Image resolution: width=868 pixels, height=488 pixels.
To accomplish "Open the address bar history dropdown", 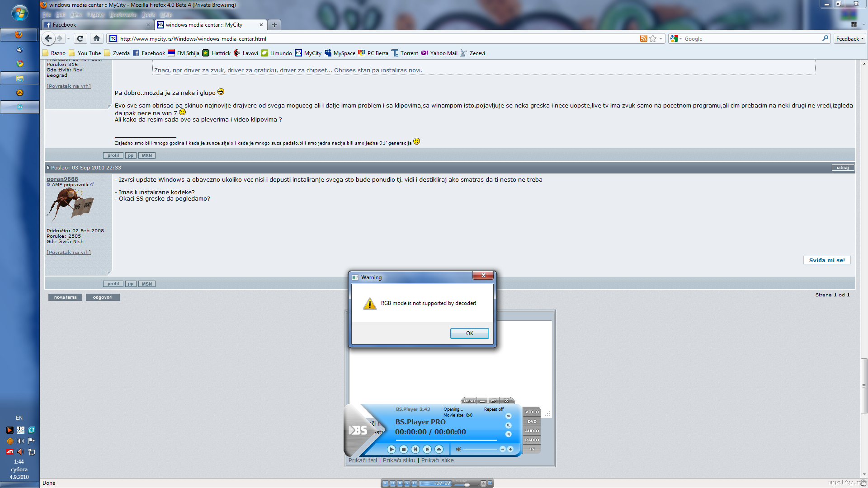I will [660, 39].
